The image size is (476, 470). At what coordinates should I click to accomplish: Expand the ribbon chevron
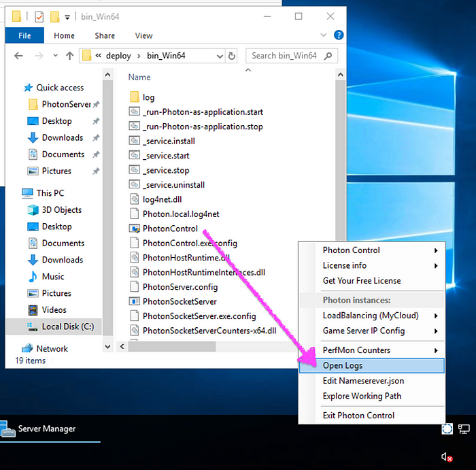324,35
